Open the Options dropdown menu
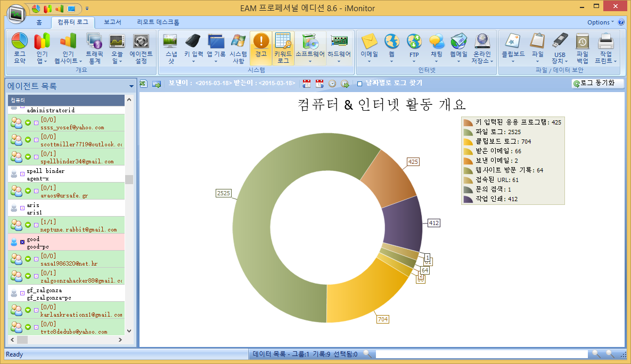Viewport: 631px width, 364px height. (601, 22)
